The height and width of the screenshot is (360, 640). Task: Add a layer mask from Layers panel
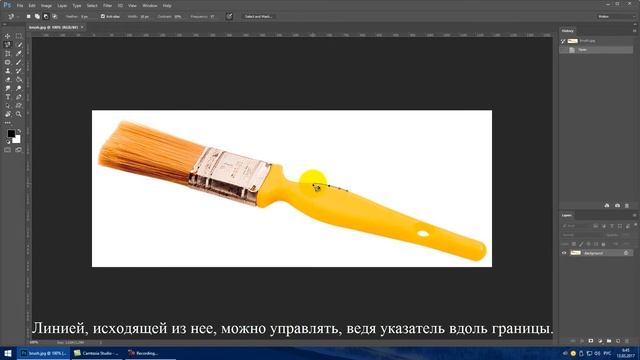click(591, 341)
